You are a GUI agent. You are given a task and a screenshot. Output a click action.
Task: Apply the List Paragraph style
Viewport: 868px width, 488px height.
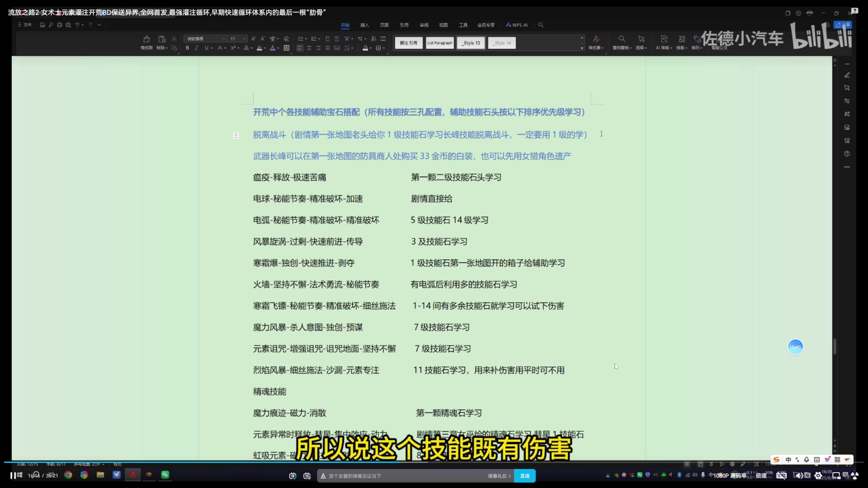point(440,43)
